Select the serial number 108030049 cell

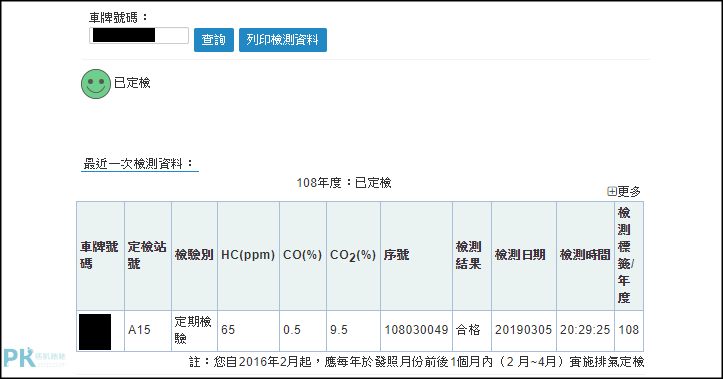click(x=416, y=331)
